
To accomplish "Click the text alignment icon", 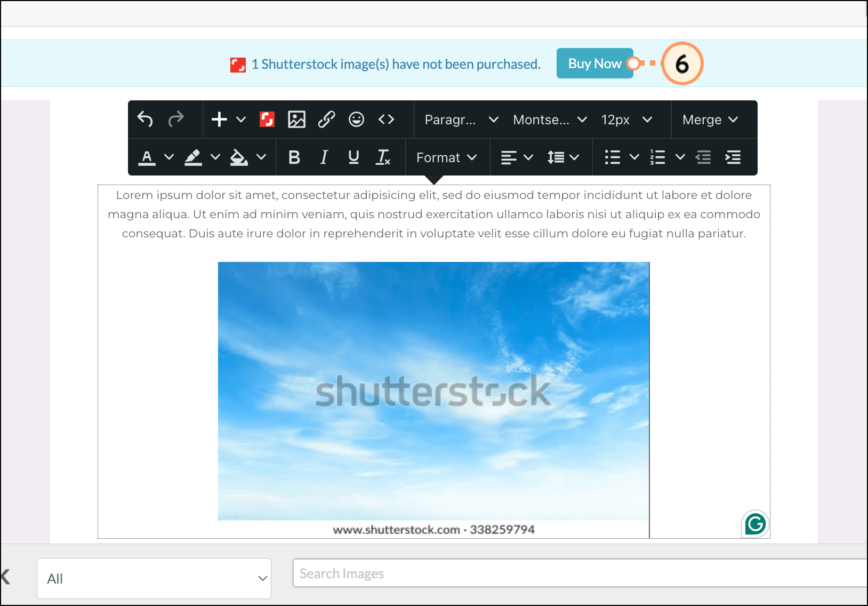I will pos(509,157).
